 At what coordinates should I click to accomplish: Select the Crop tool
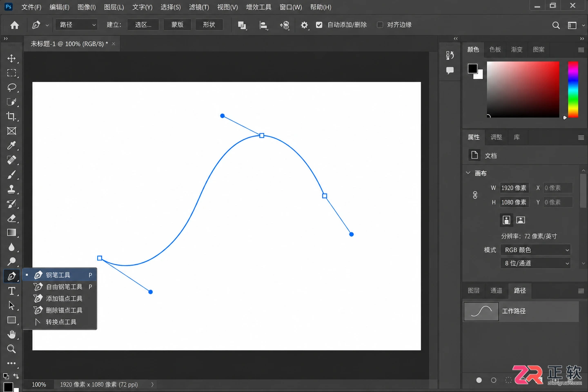pyautogui.click(x=11, y=116)
